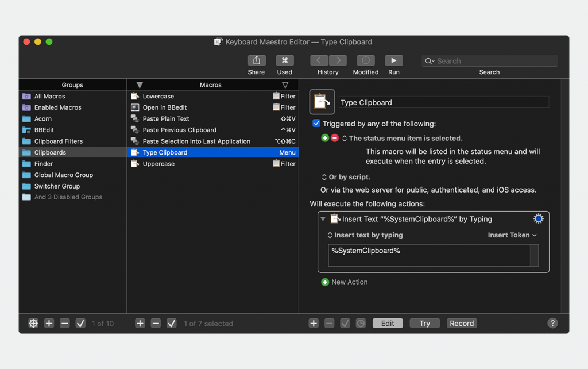Select the All Macros group
Viewport: 588px width, 369px height.
pos(73,96)
